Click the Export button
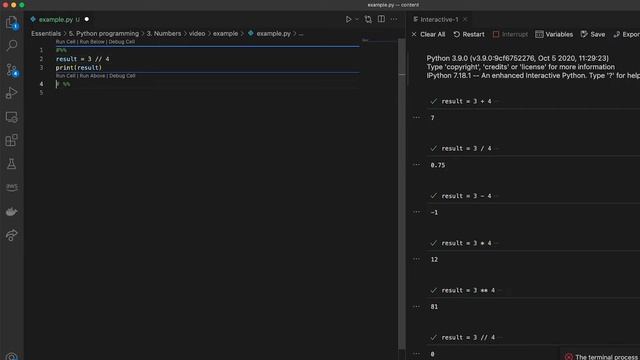Viewport: 640px width, 360px height. click(627, 34)
